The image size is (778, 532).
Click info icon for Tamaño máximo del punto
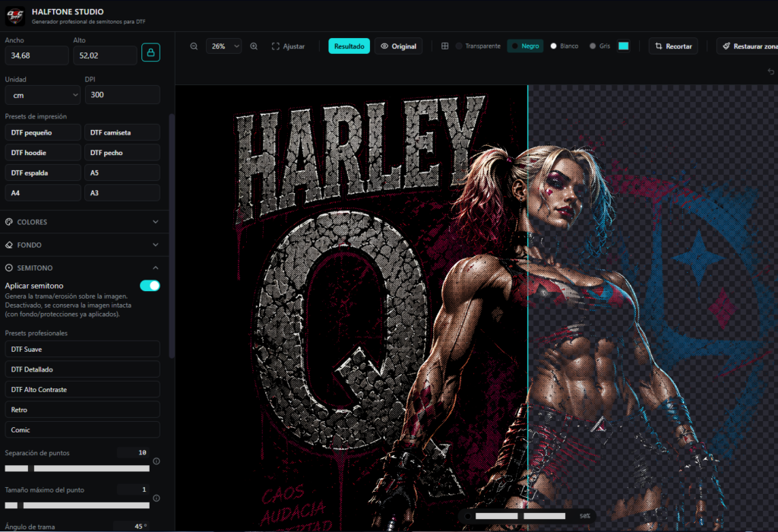click(x=157, y=498)
